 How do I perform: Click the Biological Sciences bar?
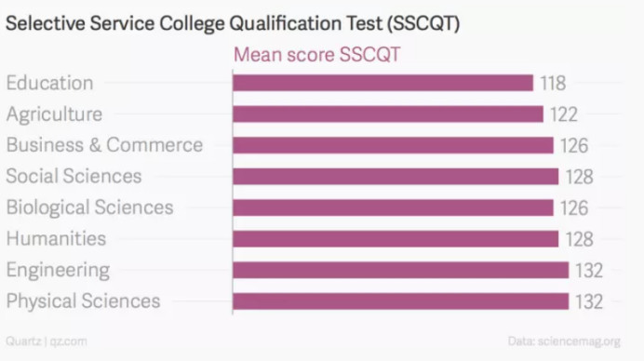(x=393, y=207)
